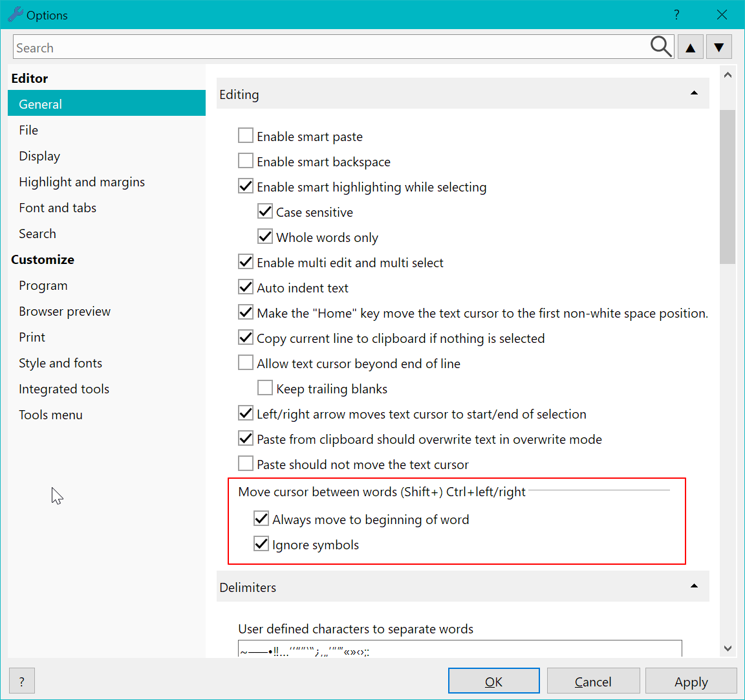Click the vertical scrollbar thumb
This screenshot has height=700, width=745.
728,186
